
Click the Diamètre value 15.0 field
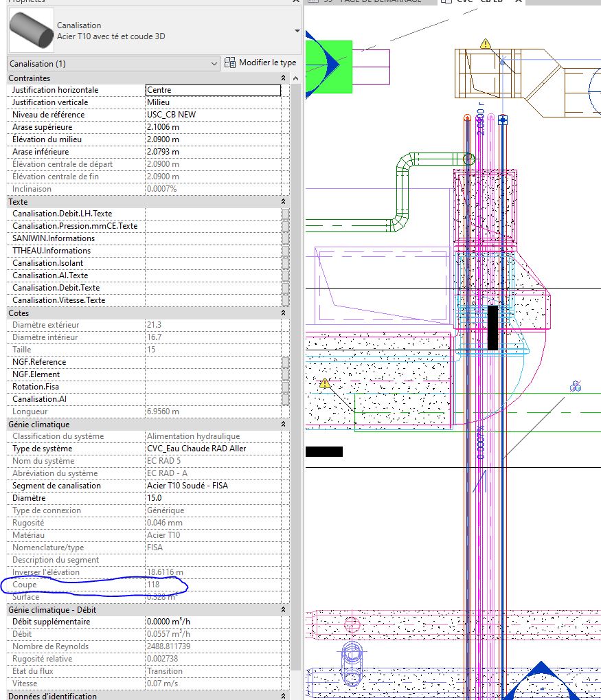coord(213,498)
